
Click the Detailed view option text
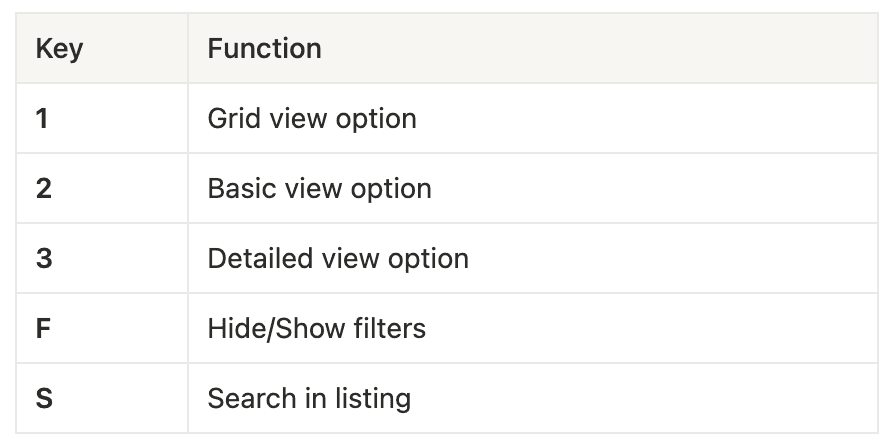338,259
